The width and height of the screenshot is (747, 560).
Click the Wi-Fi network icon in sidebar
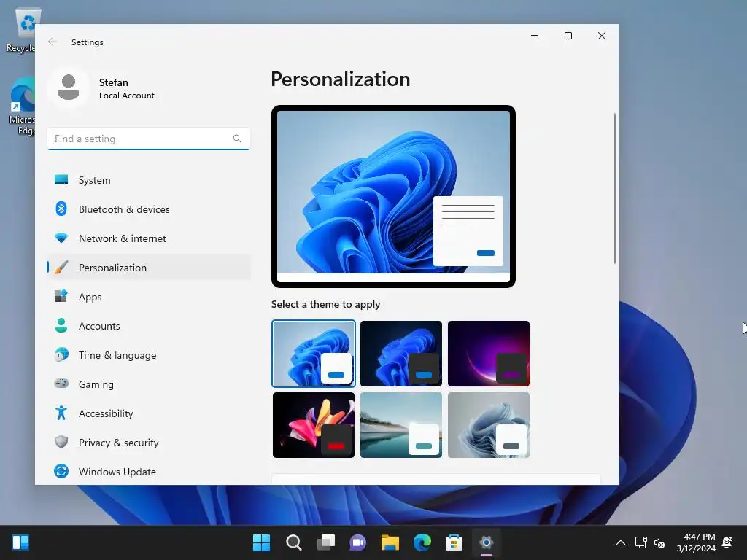coord(61,238)
